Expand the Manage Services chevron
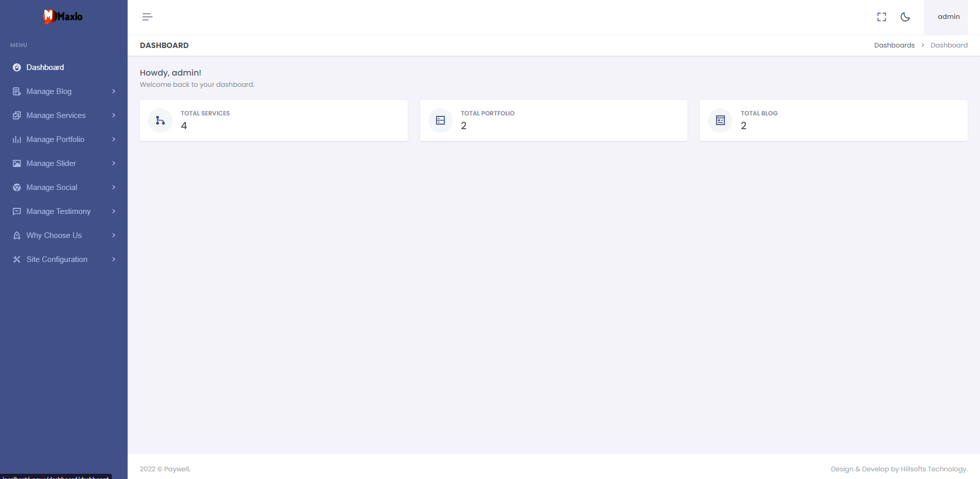 pos(114,115)
